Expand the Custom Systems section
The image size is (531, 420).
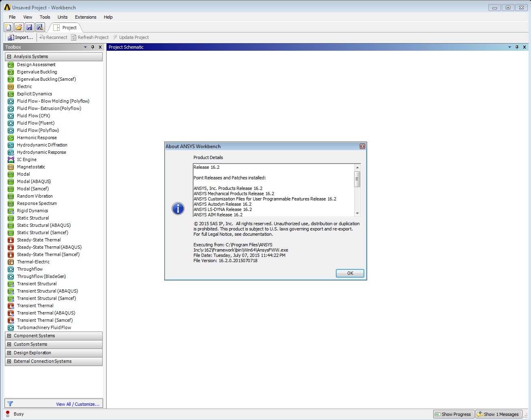[9, 344]
